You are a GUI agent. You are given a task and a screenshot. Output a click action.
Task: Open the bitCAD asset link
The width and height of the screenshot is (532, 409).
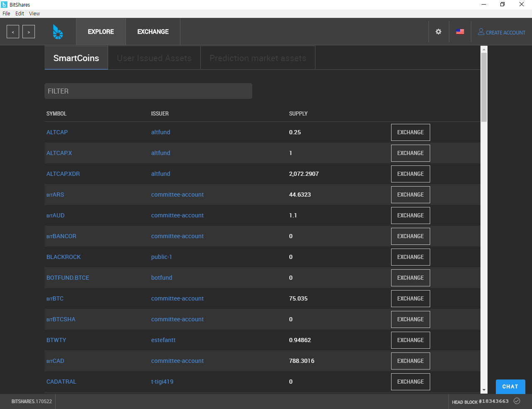point(55,361)
